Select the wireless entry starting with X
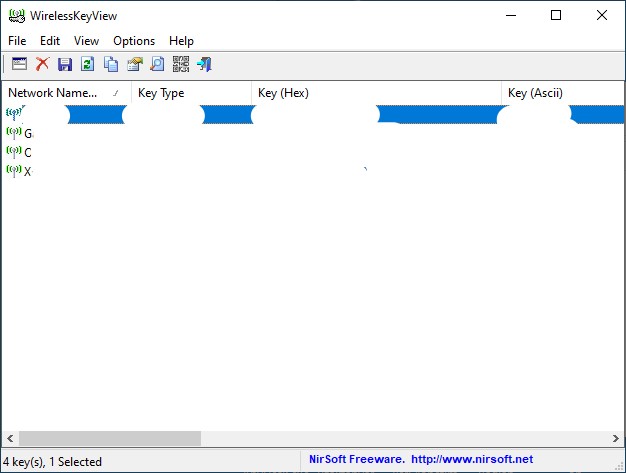 pos(313,171)
